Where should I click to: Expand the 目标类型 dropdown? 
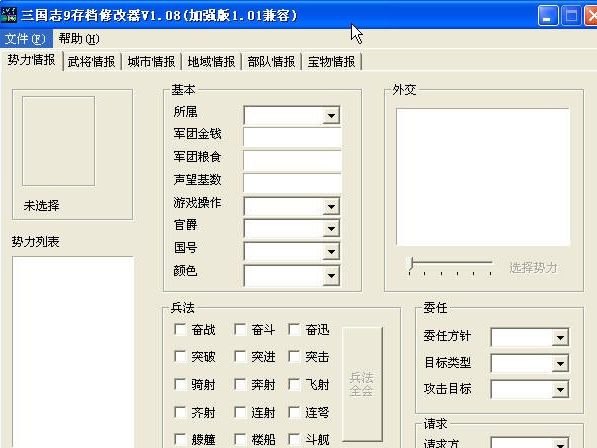point(560,364)
